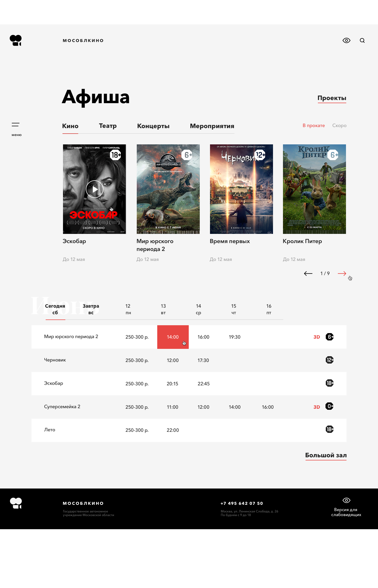The width and height of the screenshot is (378, 588).
Task: Select Сегодня сб date tab
Action: click(55, 309)
